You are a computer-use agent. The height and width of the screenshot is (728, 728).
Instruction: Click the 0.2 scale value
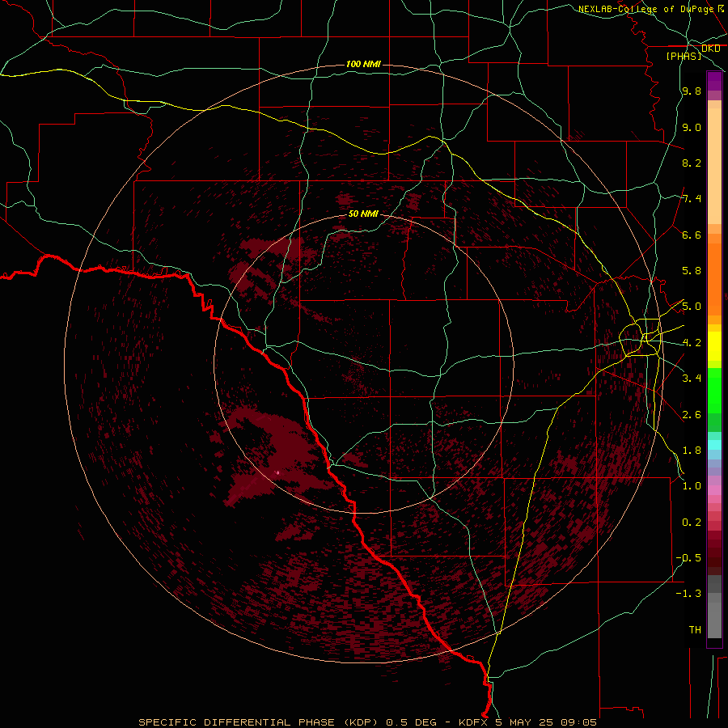pos(692,523)
